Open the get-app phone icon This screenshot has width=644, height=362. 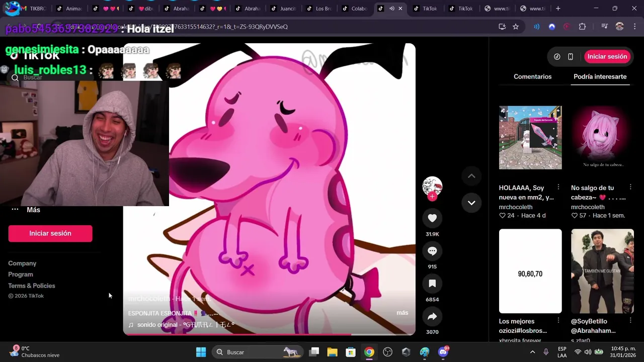coord(570,57)
